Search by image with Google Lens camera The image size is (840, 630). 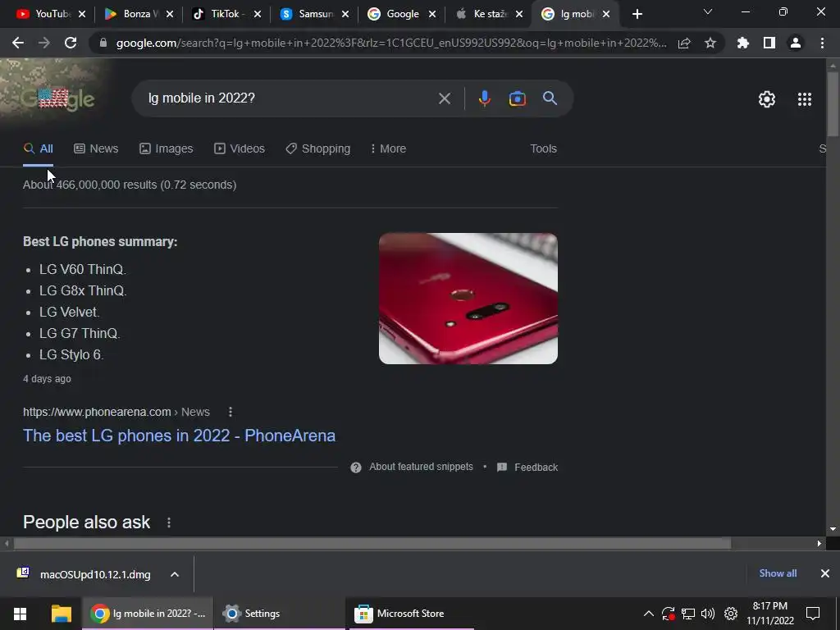pos(517,98)
